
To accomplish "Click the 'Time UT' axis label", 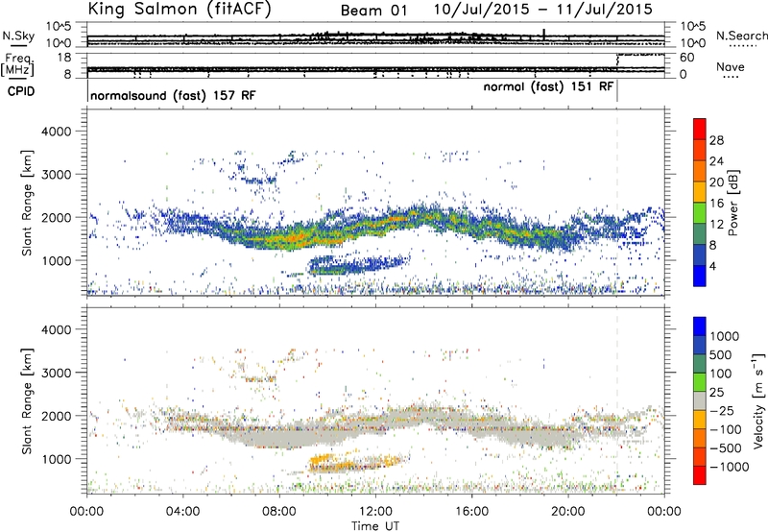I will 375,525.
